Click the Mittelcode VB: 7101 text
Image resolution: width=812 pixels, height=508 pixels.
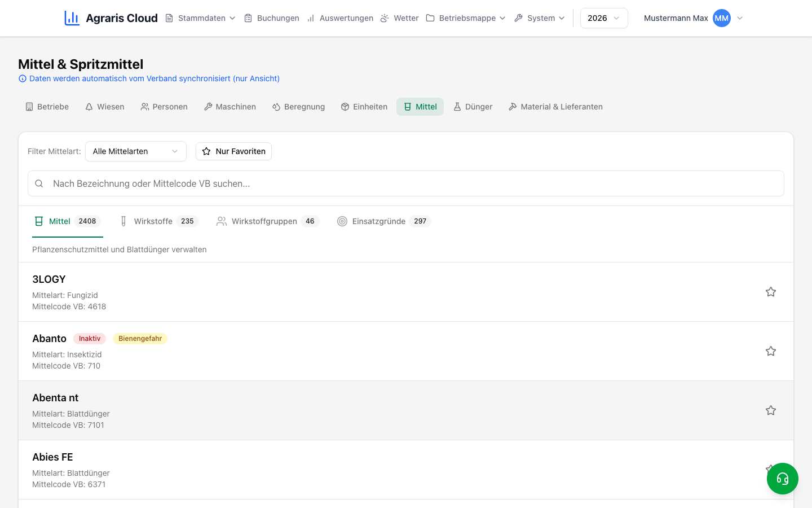pyautogui.click(x=68, y=425)
